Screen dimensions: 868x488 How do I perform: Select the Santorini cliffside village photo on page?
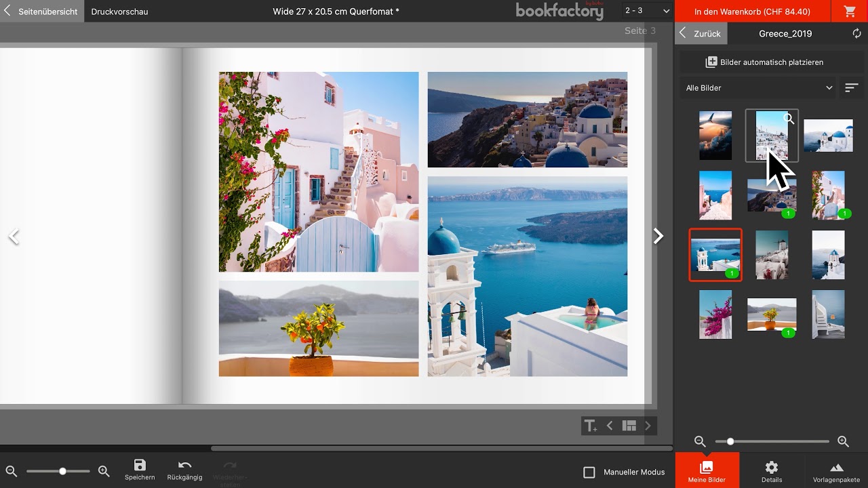[x=528, y=119]
